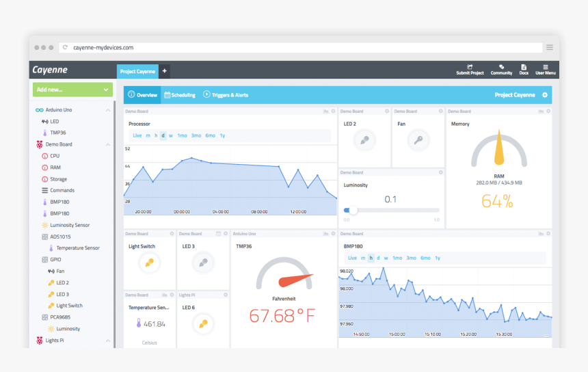This screenshot has width=588, height=372.
Task: Open LED 6 widget settings gear
Action: [226, 295]
